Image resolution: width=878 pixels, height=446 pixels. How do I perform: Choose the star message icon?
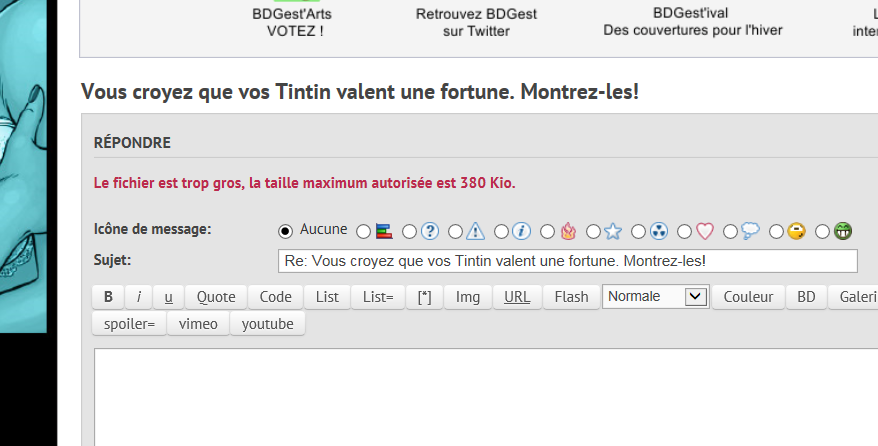click(x=613, y=232)
